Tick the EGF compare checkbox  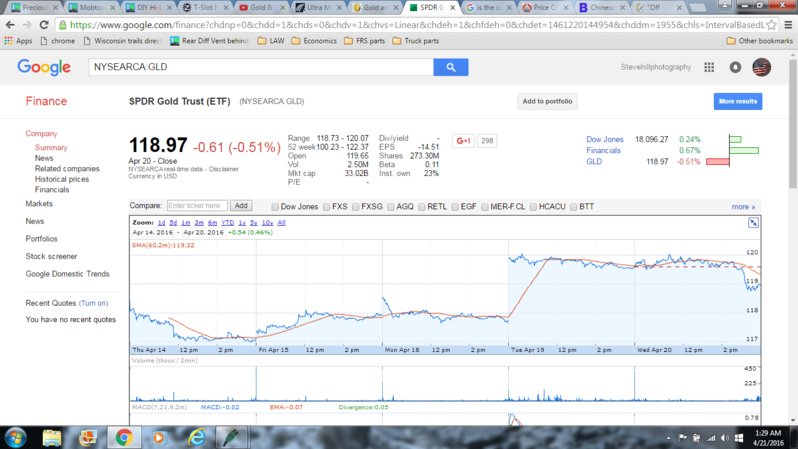[455, 207]
